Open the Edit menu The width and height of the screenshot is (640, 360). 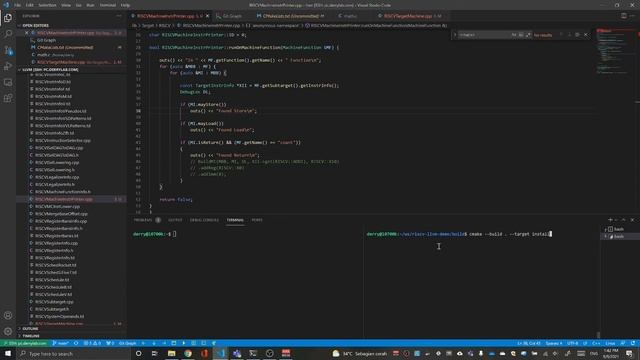coord(30,5)
